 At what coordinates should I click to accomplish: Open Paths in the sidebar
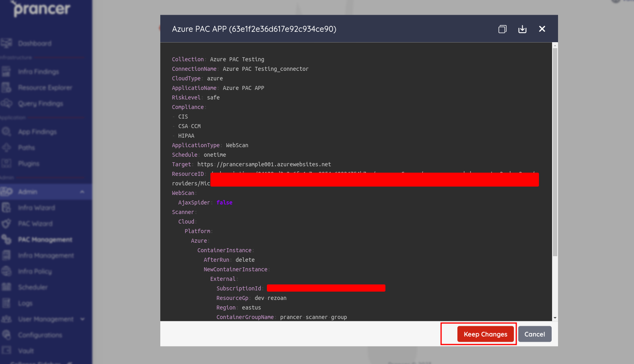click(x=26, y=148)
